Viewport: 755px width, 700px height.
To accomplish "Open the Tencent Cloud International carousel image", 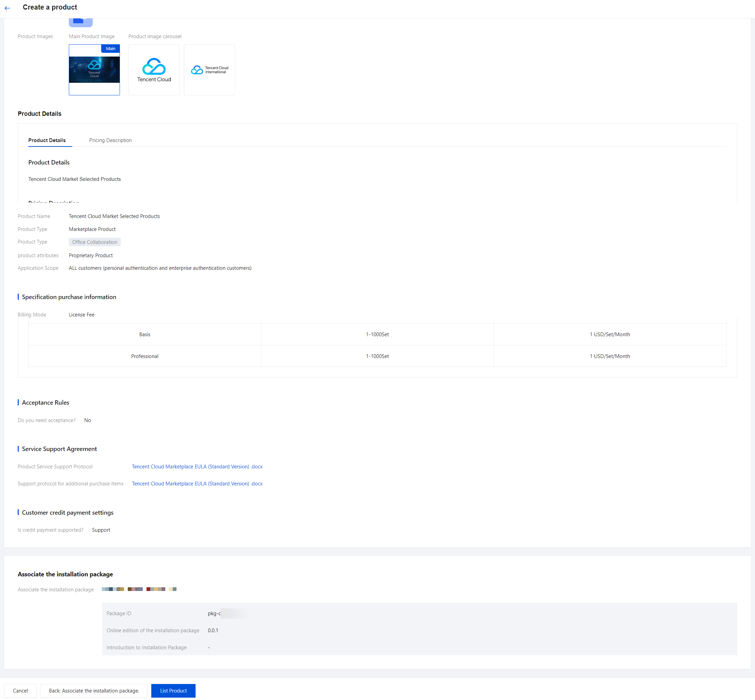I will point(209,70).
